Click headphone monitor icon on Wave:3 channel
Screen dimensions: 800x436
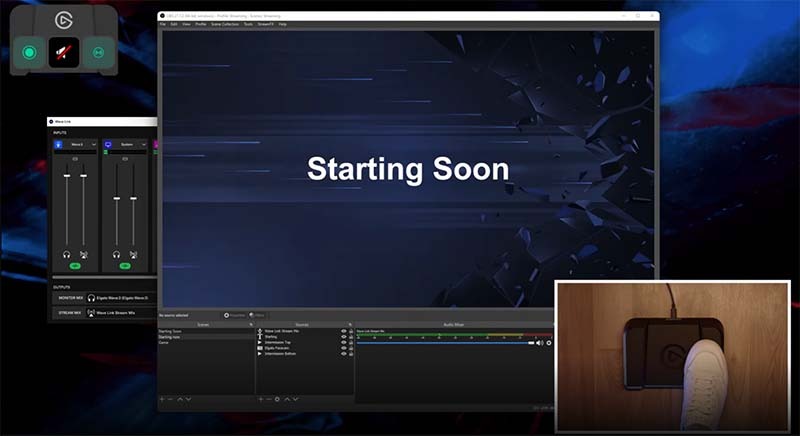click(x=67, y=254)
